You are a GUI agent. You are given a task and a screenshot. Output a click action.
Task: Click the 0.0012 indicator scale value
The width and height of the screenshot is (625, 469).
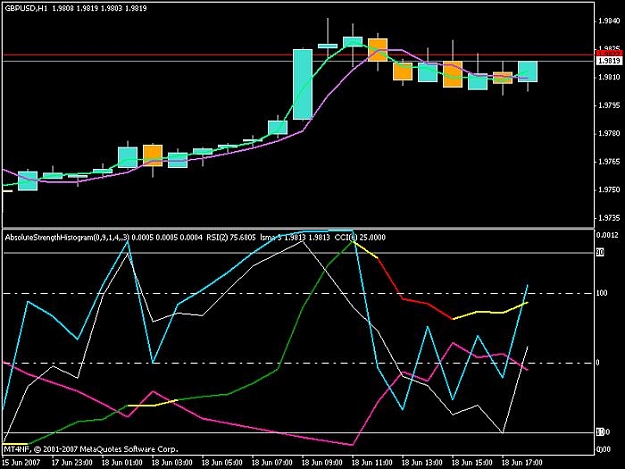(608, 235)
